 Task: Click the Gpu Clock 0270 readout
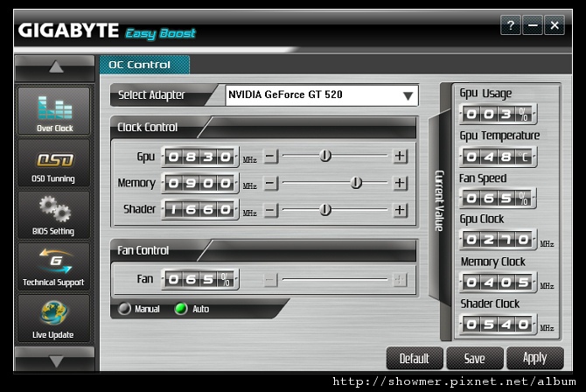point(498,240)
